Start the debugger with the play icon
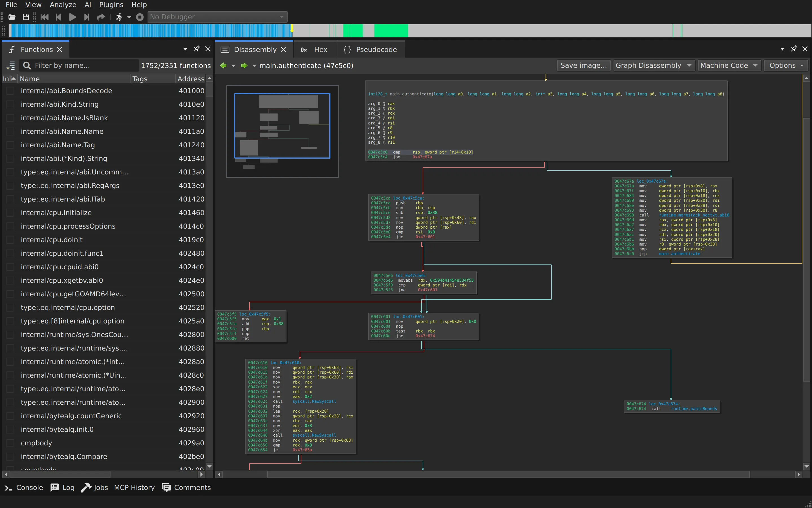 (x=72, y=17)
